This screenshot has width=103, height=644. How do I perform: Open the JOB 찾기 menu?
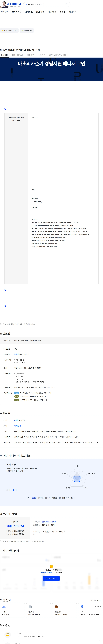point(4,12)
